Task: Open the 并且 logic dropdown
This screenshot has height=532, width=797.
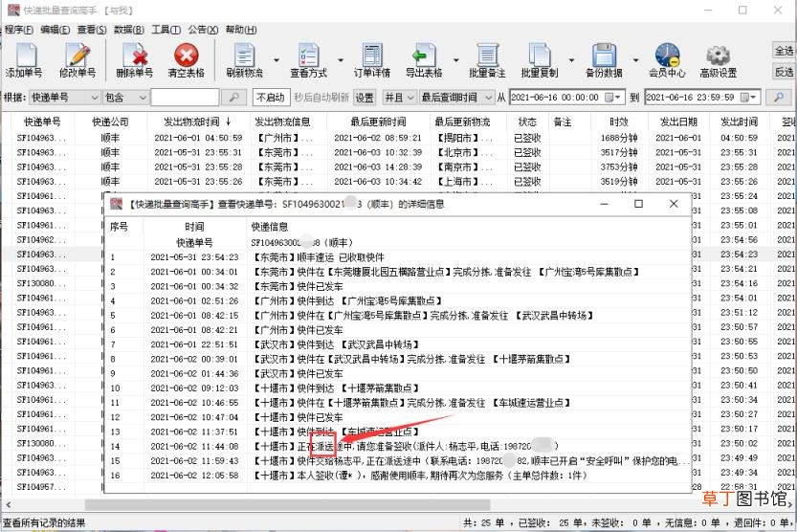Action: click(x=399, y=97)
